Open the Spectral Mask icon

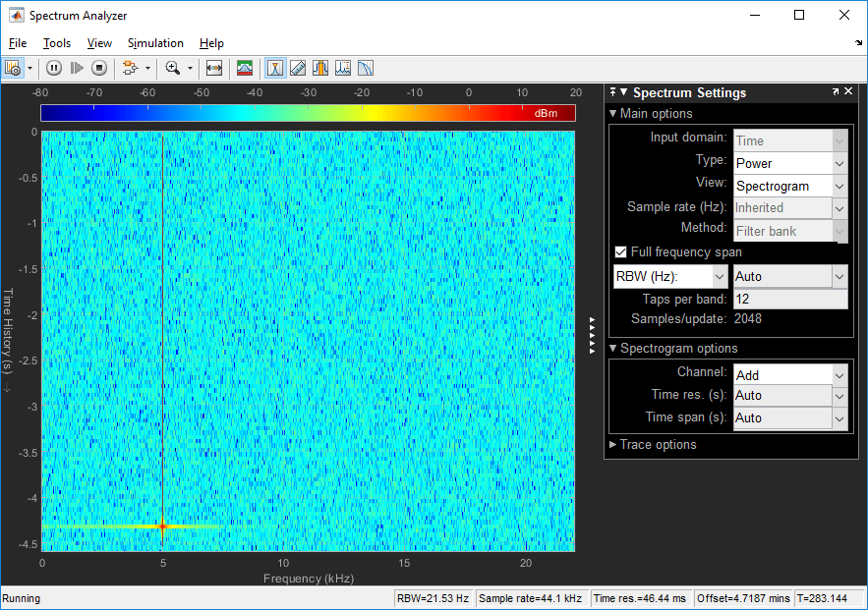click(x=245, y=68)
